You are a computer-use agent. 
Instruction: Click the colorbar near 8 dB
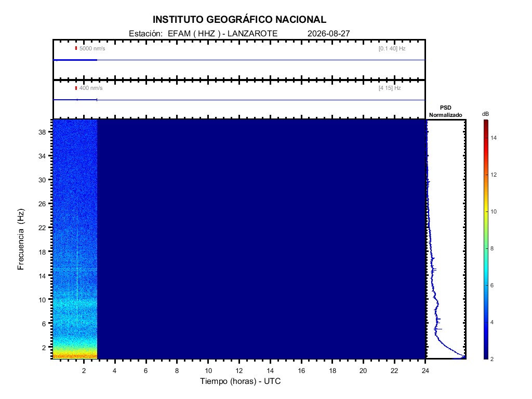pyautogui.click(x=486, y=248)
